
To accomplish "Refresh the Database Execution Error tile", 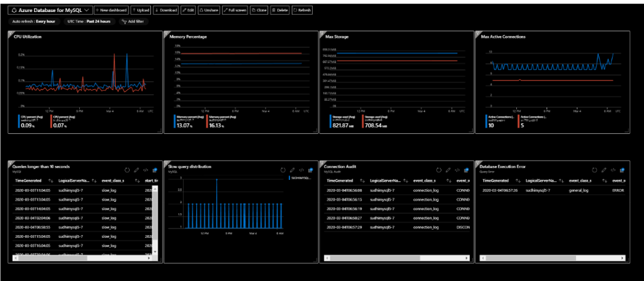I will click(594, 170).
